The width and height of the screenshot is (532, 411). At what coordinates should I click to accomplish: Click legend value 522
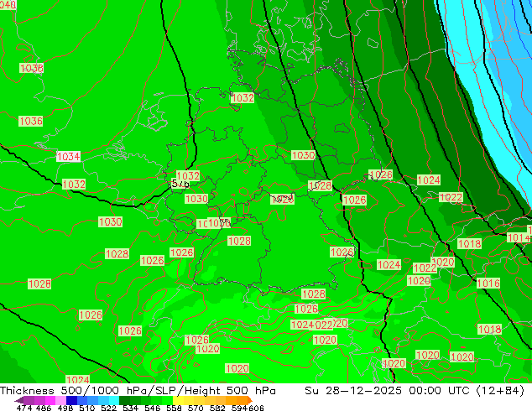click(x=108, y=408)
